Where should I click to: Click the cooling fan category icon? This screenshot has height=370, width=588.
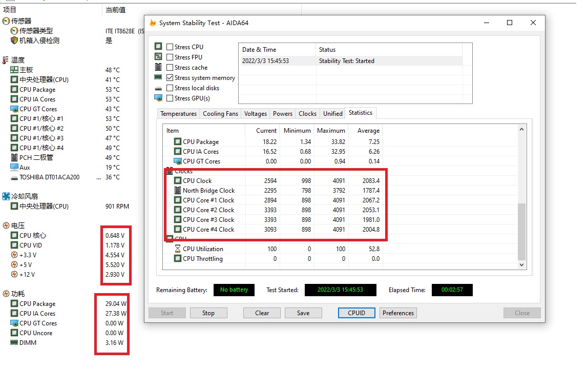point(6,196)
